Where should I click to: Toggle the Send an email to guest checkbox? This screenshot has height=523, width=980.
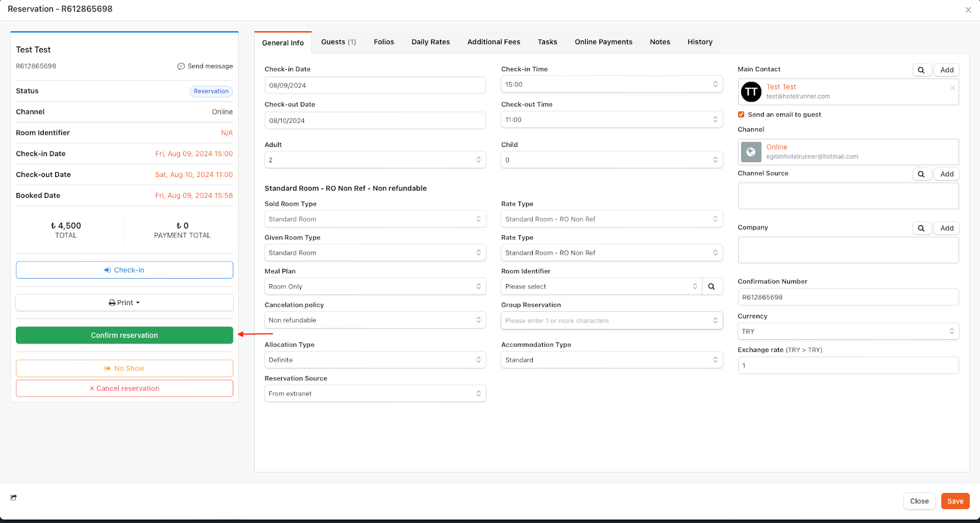point(741,115)
